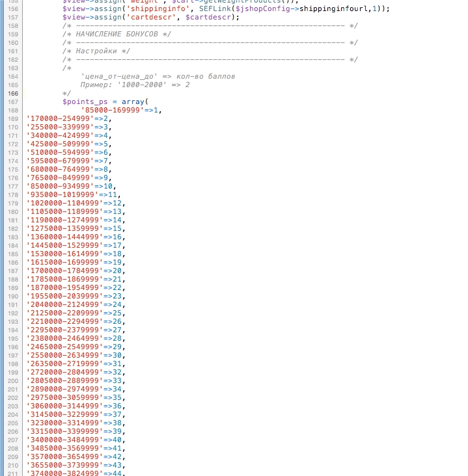
Task: Click the '2550000-2634999' array key
Action: coord(63,355)
